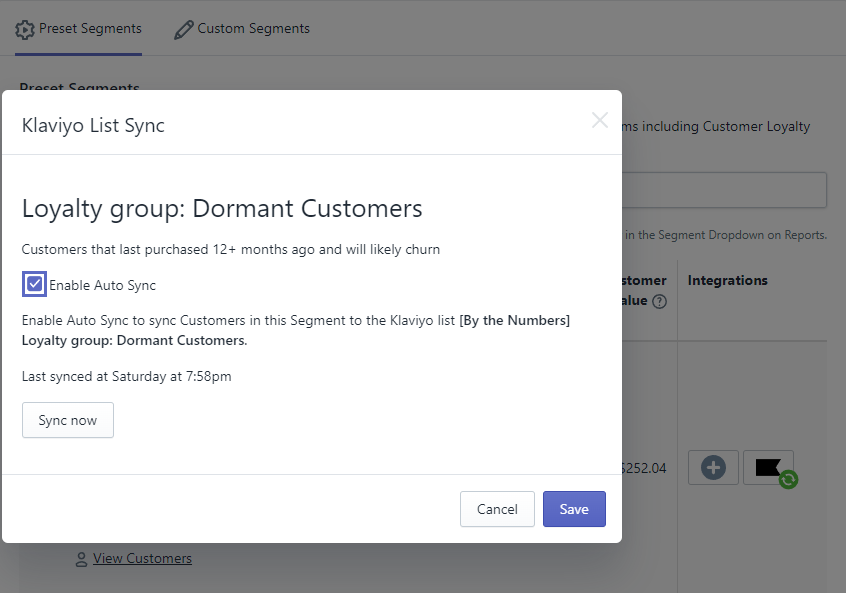This screenshot has height=593, width=846.
Task: Save the Klaviyo sync settings
Action: (x=574, y=509)
